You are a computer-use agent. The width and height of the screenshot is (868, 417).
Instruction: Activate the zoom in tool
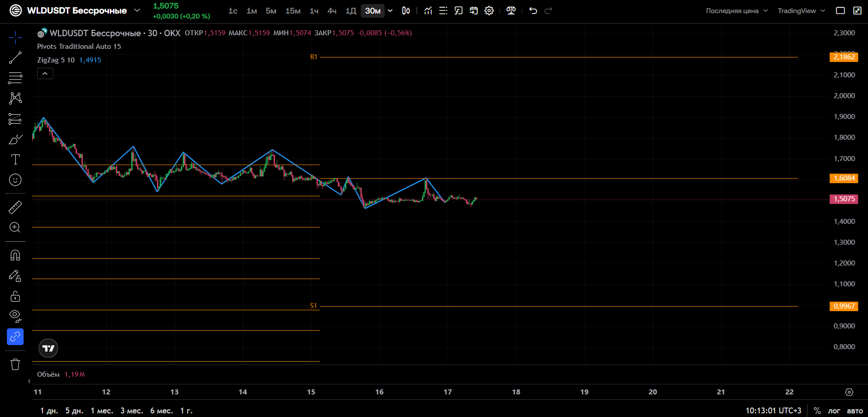(x=15, y=227)
